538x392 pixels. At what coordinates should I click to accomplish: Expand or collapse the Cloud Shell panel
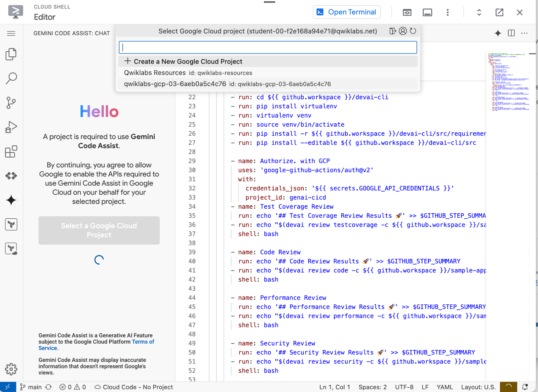coord(479,12)
